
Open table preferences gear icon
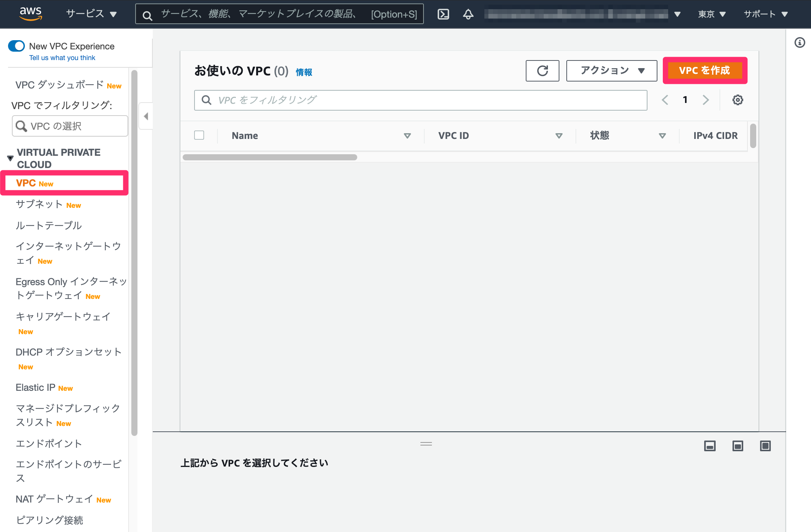tap(737, 100)
